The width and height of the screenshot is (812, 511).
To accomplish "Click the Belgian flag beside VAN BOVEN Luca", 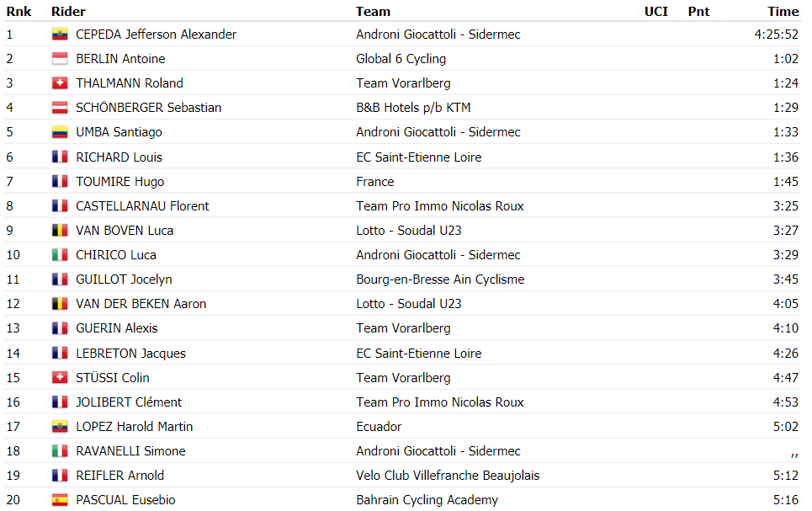I will pyautogui.click(x=60, y=231).
